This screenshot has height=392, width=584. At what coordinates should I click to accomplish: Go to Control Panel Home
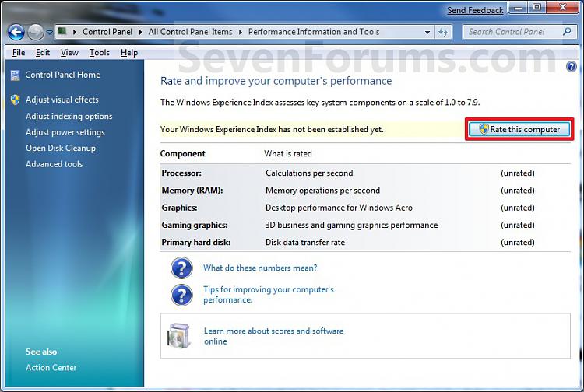[62, 75]
